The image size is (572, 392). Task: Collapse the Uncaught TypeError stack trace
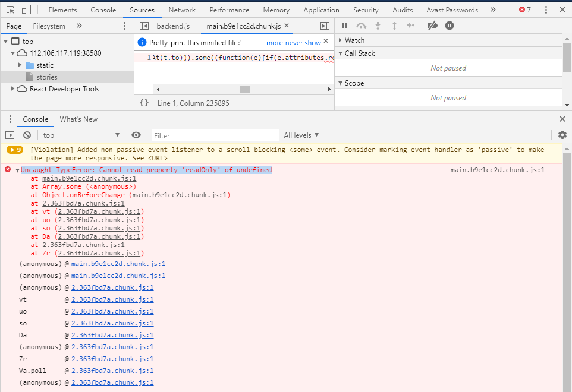[17, 170]
